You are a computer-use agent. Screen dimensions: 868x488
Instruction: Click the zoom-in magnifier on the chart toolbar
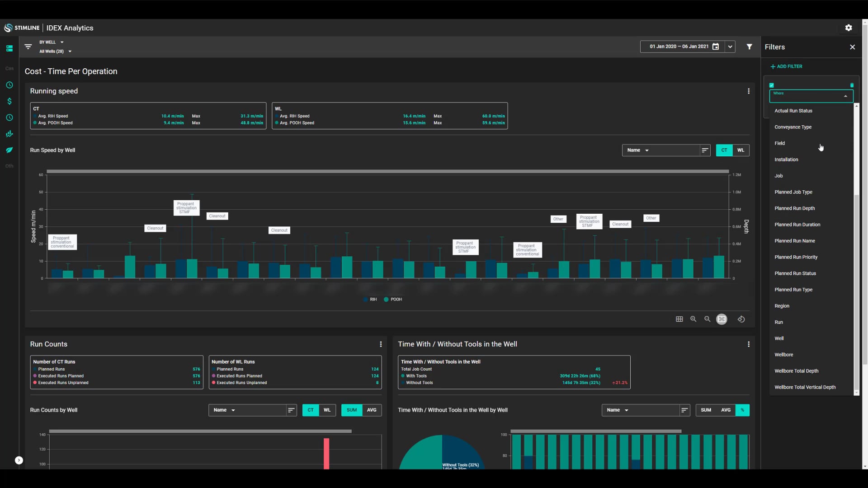(694, 319)
